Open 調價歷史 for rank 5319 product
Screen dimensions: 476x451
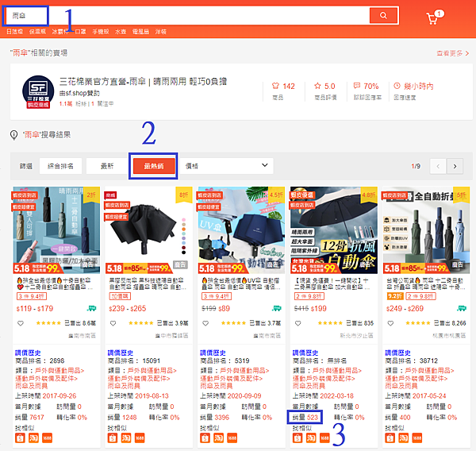tap(213, 353)
